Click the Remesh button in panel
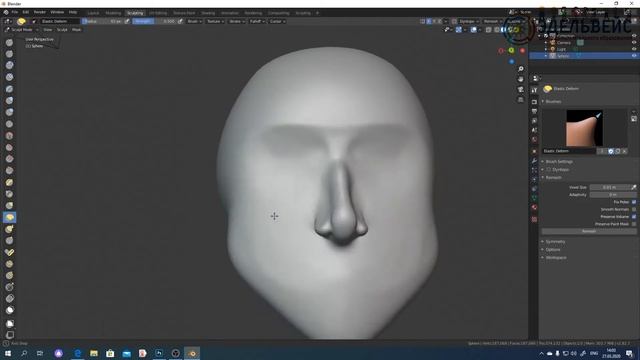The height and width of the screenshot is (360, 640). click(x=589, y=231)
